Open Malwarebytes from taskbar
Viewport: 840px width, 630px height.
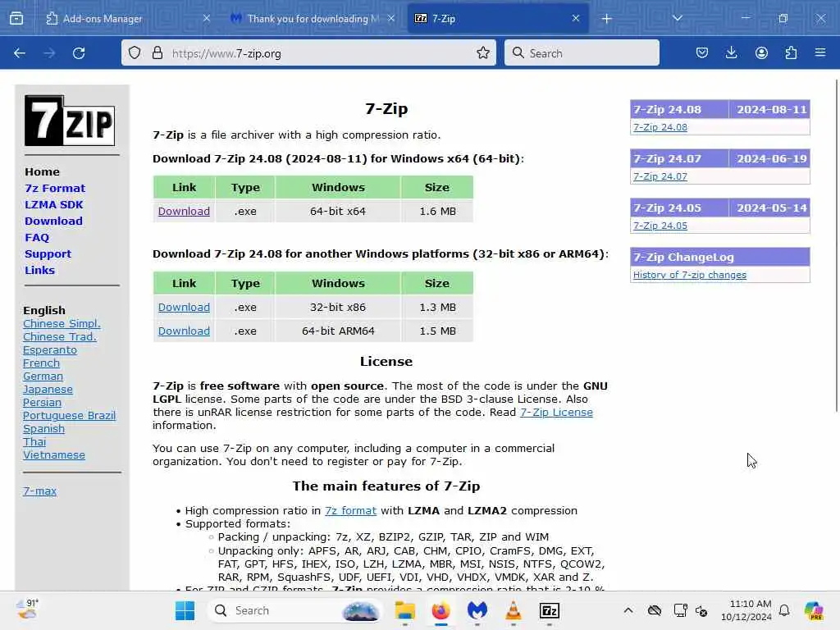477,610
